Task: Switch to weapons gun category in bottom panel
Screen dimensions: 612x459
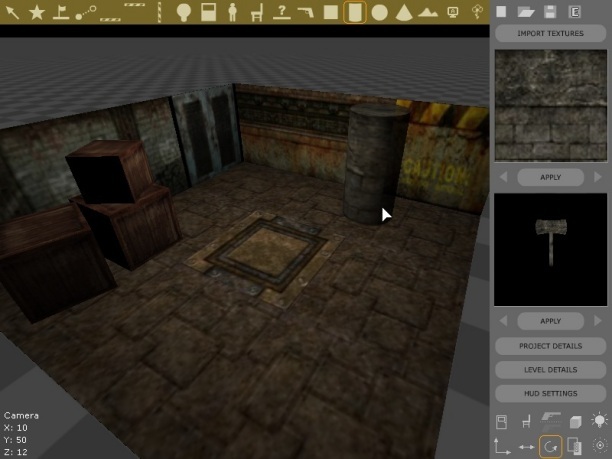Action: [551, 421]
